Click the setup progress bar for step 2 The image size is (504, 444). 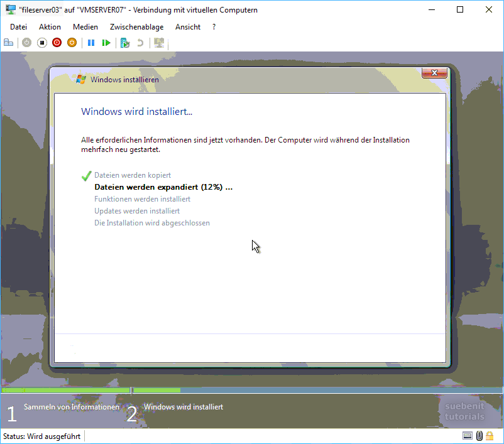click(x=317, y=391)
